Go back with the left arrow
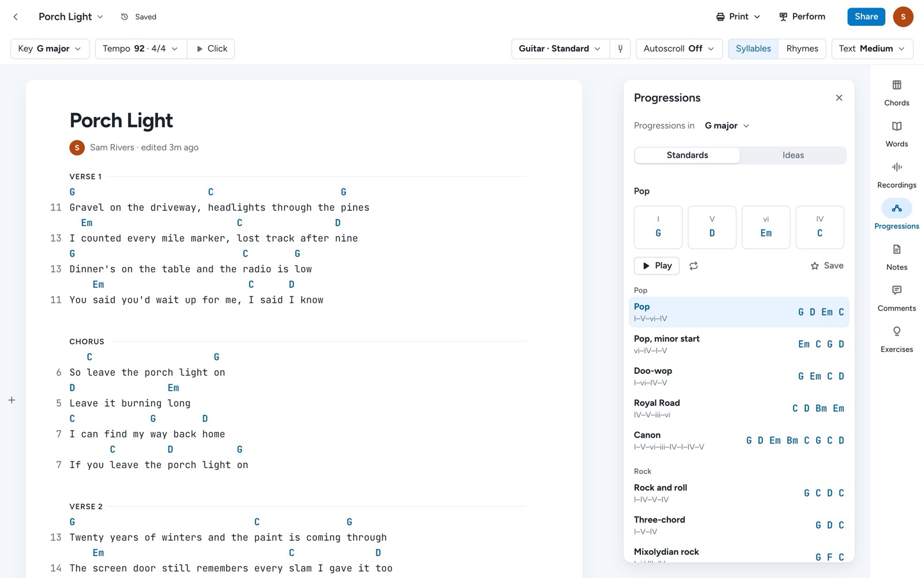924x578 pixels. click(x=16, y=17)
